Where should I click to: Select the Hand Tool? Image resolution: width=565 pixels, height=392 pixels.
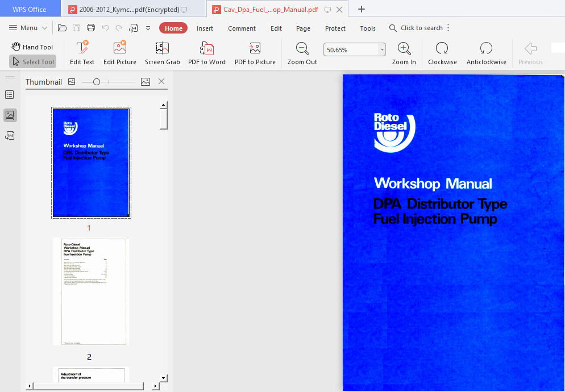[32, 47]
